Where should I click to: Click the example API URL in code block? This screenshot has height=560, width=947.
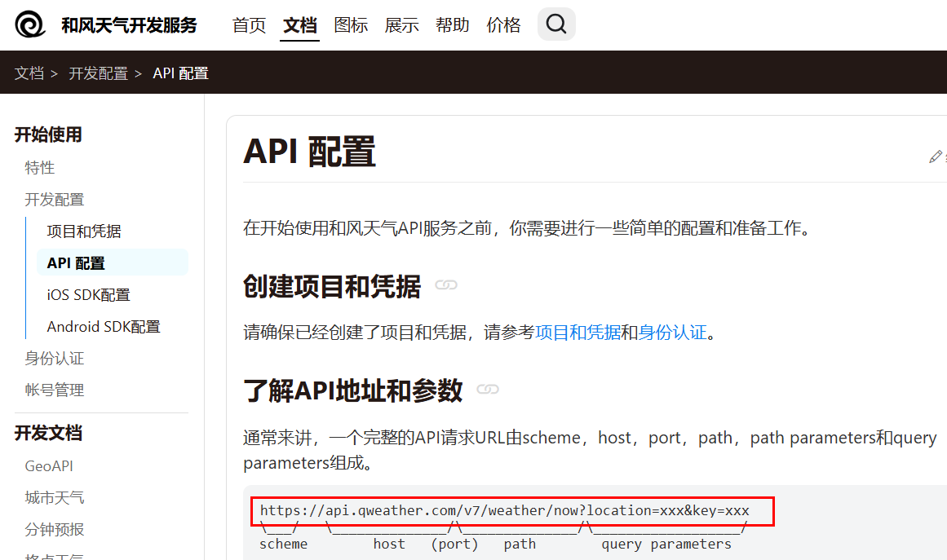(x=504, y=510)
